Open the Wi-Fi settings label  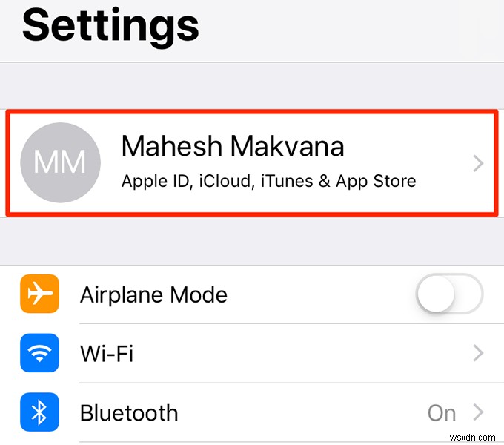pyautogui.click(x=107, y=353)
